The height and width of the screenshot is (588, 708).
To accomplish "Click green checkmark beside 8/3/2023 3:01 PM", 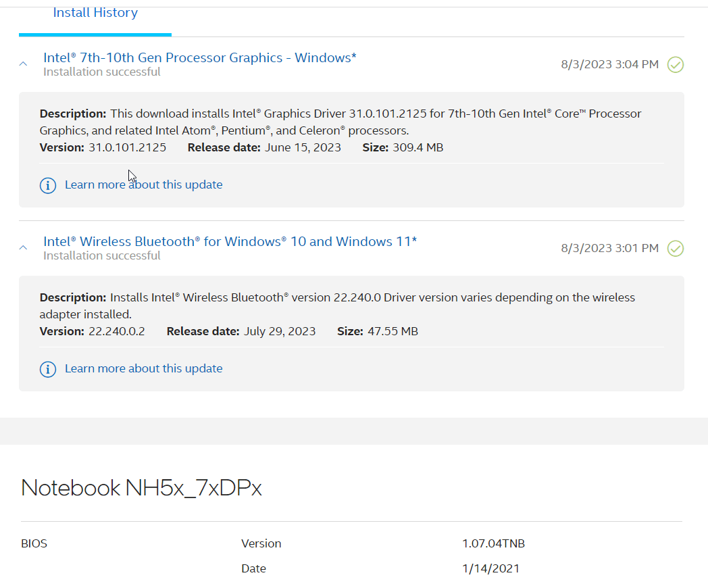I will pos(676,249).
